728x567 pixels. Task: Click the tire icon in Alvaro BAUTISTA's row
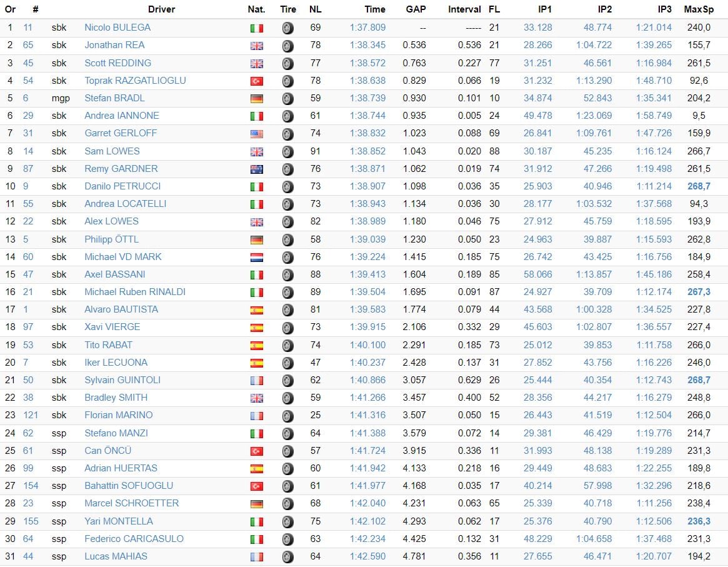coord(287,310)
